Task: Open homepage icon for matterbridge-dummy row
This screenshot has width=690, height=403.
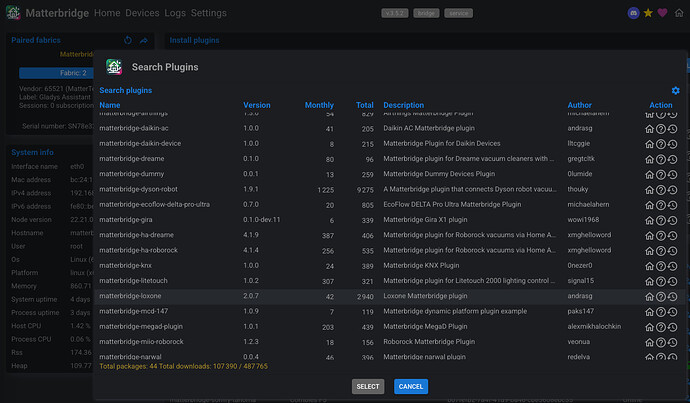Action: pos(649,175)
